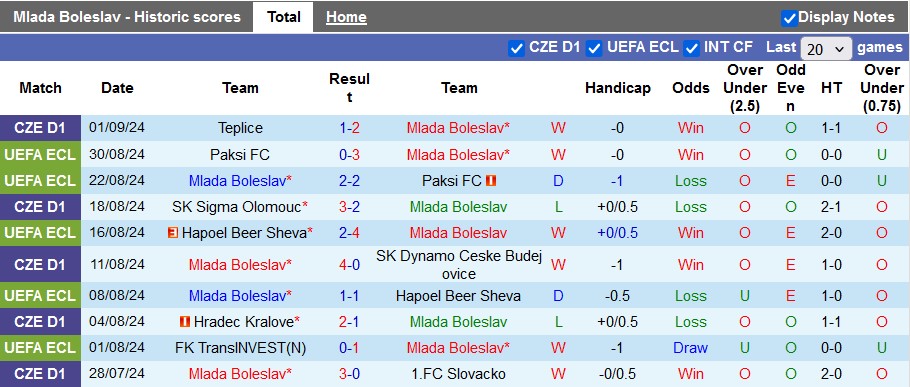Open the 2-4 score against Hapoel Beer Sheva
The image size is (910, 387).
349,233
